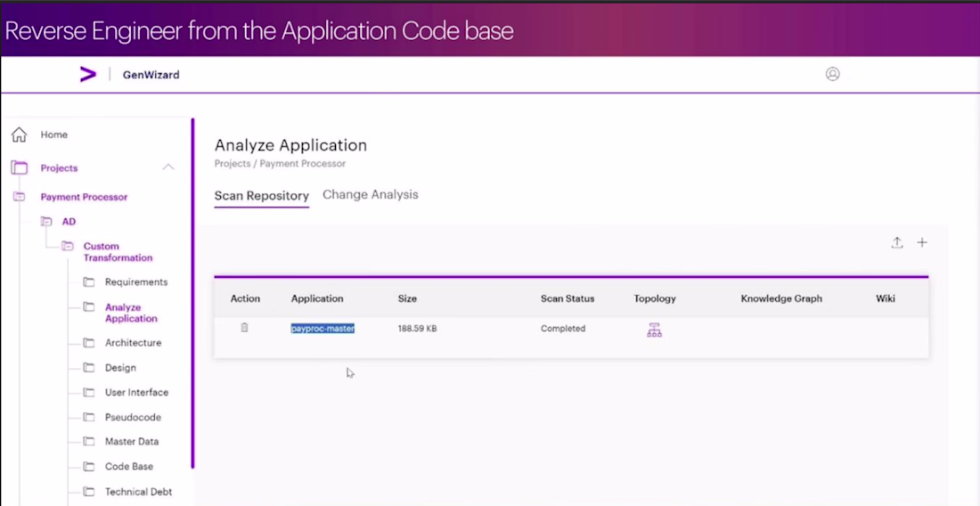Image resolution: width=980 pixels, height=506 pixels.
Task: Click the Knowledge Graph column header
Action: [781, 298]
